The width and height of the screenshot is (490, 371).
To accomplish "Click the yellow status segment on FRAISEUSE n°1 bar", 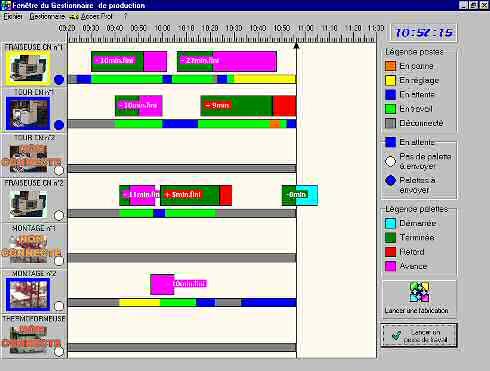I will [x=265, y=79].
